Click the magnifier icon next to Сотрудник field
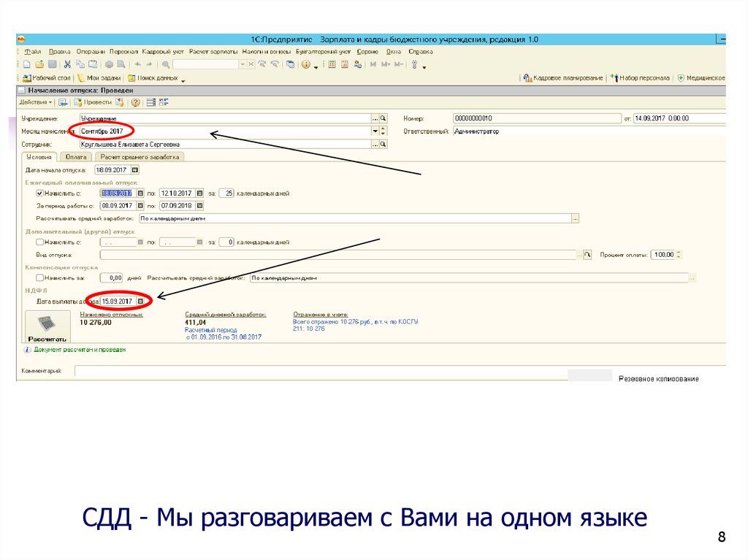The height and width of the screenshot is (560, 748). pos(383,145)
